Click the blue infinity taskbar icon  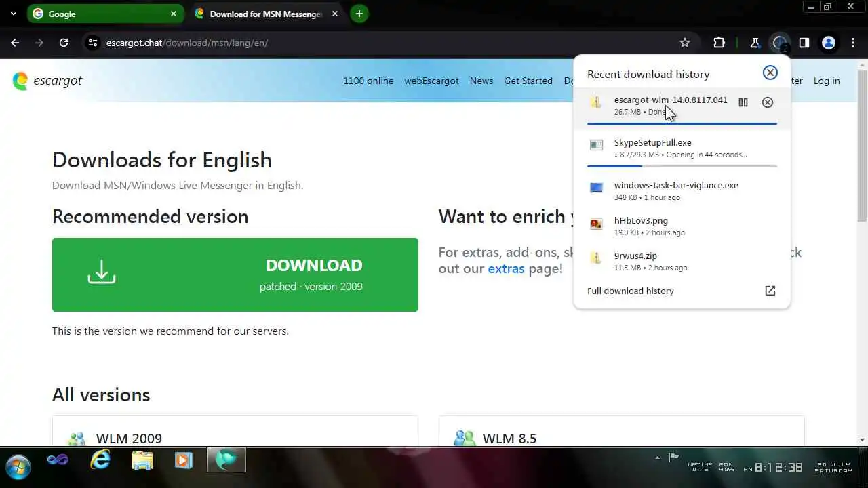point(58,460)
